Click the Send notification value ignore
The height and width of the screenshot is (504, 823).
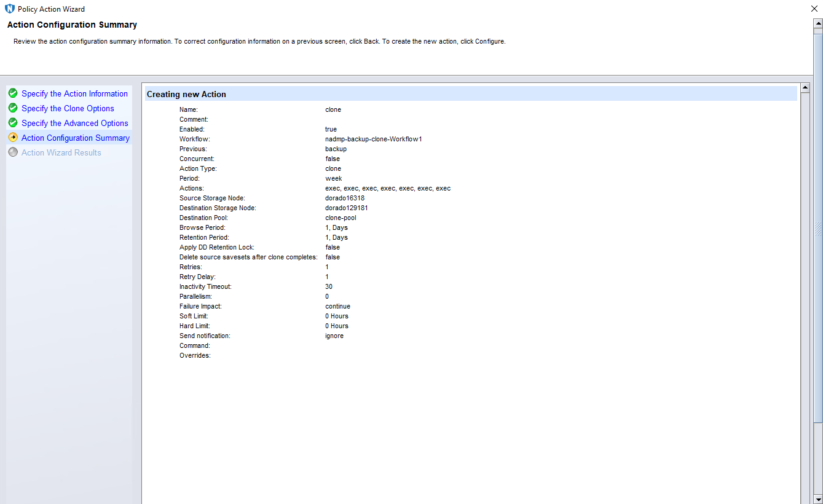334,336
